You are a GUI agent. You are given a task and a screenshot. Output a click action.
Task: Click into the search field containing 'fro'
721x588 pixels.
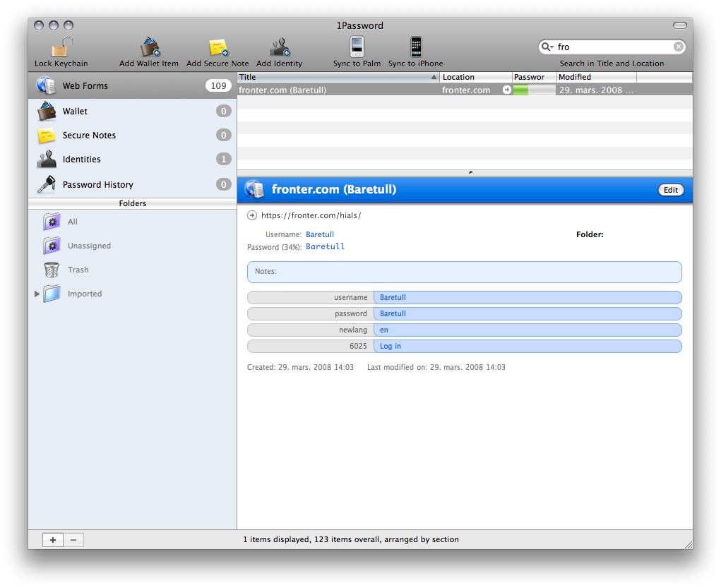(614, 47)
